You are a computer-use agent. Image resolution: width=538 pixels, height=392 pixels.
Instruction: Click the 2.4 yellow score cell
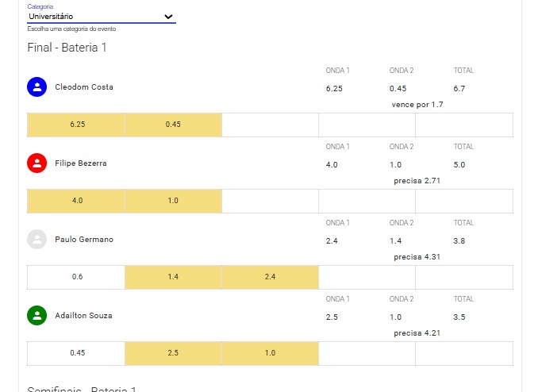pyautogui.click(x=270, y=277)
